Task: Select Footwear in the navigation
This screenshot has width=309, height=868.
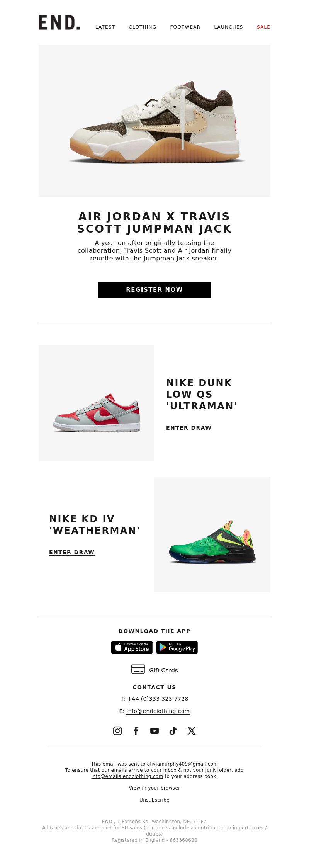Action: click(x=185, y=27)
